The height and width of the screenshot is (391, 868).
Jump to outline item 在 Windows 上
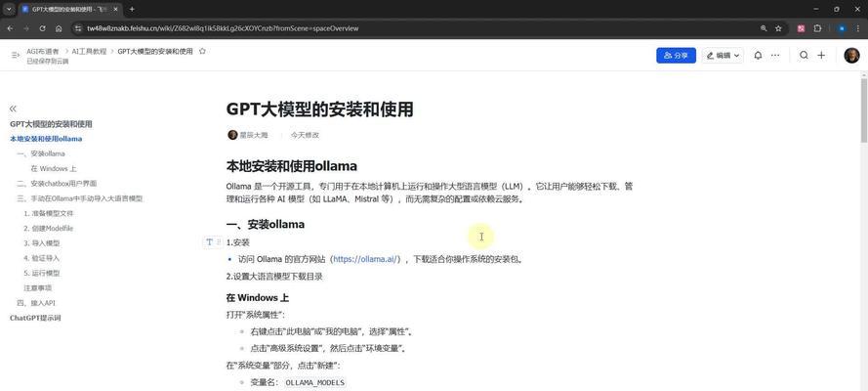[x=54, y=168]
